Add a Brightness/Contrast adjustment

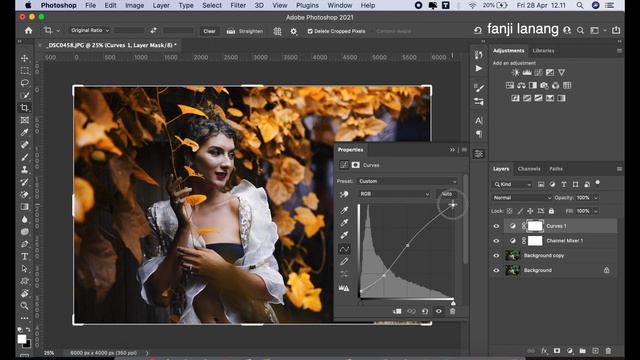[516, 72]
